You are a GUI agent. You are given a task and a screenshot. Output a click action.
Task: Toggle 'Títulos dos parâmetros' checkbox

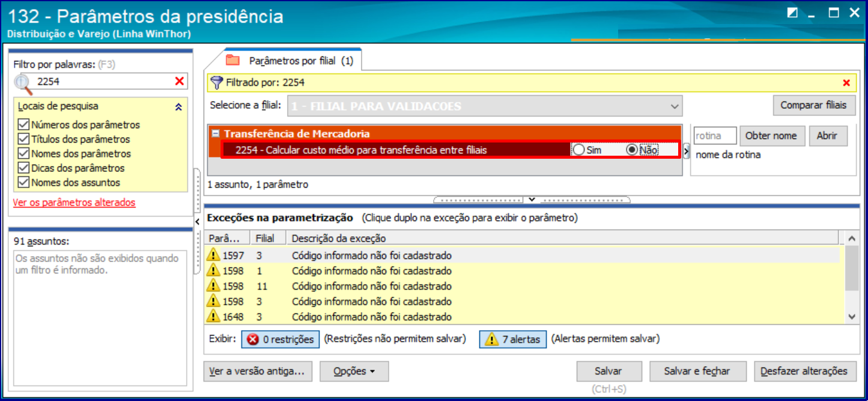tap(24, 139)
